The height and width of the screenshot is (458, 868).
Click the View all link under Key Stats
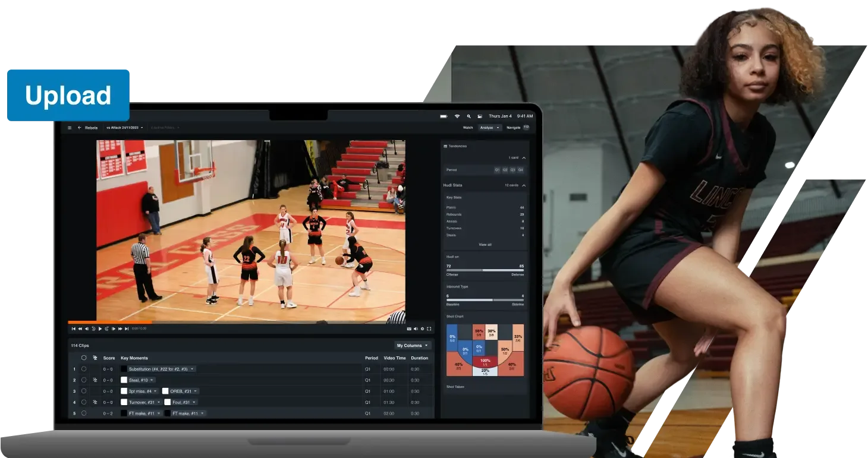(x=484, y=244)
